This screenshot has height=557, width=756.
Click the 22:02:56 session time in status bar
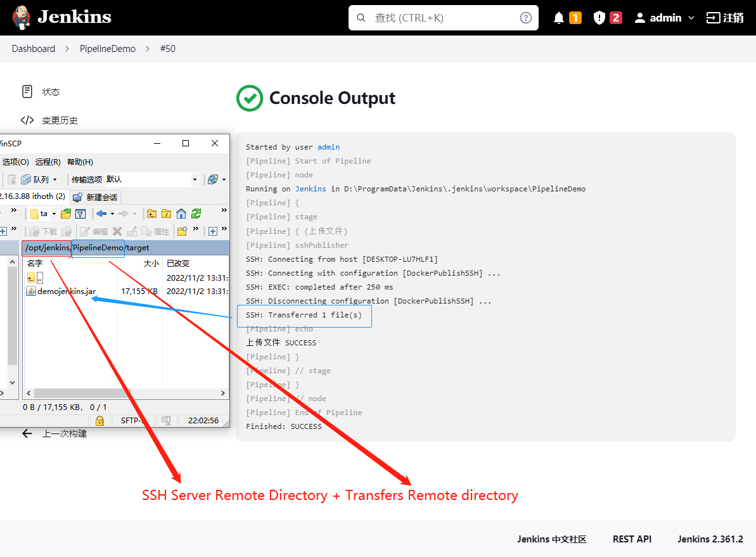203,421
